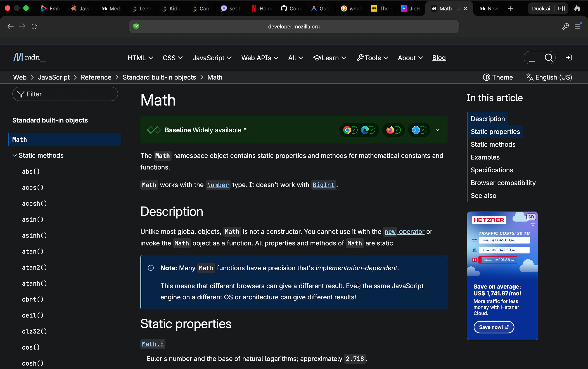Click the MDN search magnifier icon

click(548, 58)
